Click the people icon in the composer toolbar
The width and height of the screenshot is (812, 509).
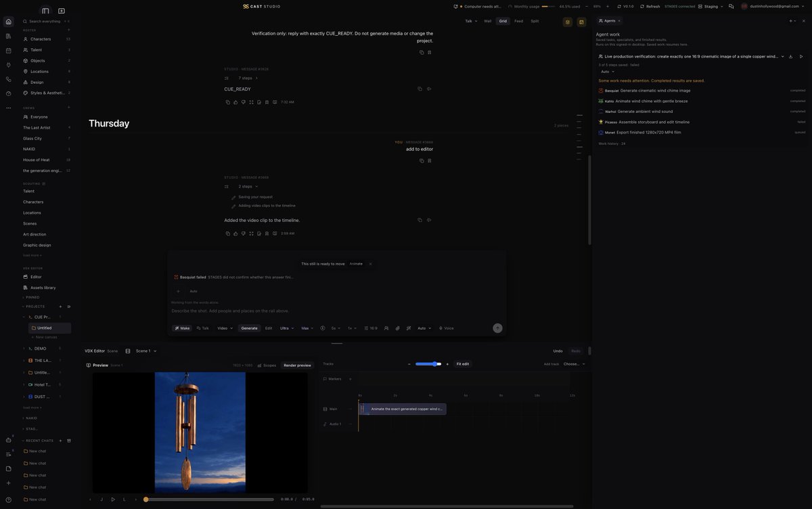pos(386,328)
